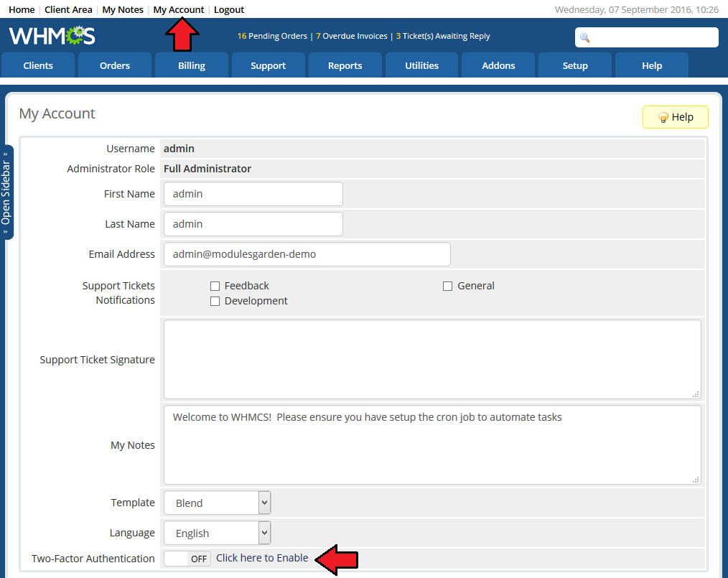Open the Orders menu tab

(x=115, y=65)
